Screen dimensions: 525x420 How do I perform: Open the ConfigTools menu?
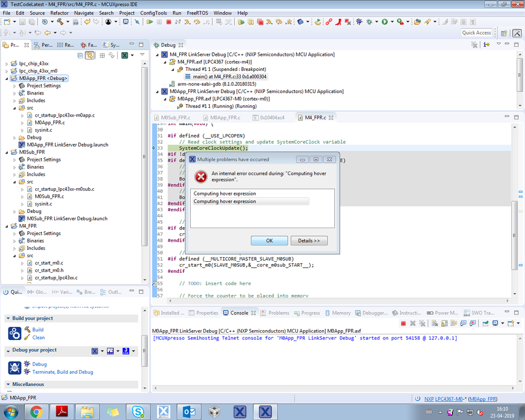153,13
